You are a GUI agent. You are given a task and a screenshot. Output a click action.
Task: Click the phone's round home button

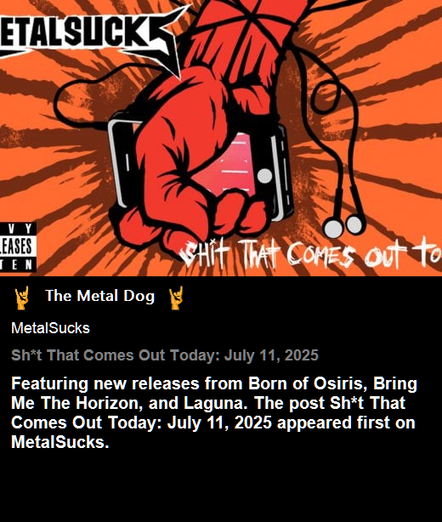tap(265, 176)
